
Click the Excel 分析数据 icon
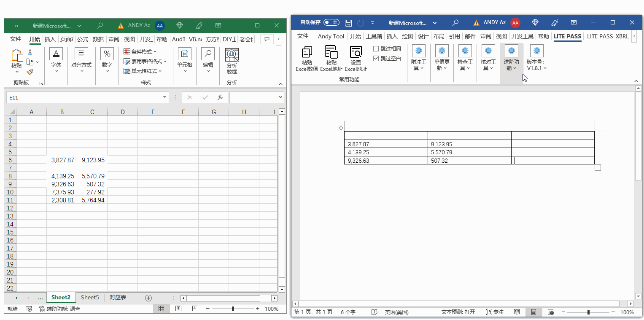232,55
